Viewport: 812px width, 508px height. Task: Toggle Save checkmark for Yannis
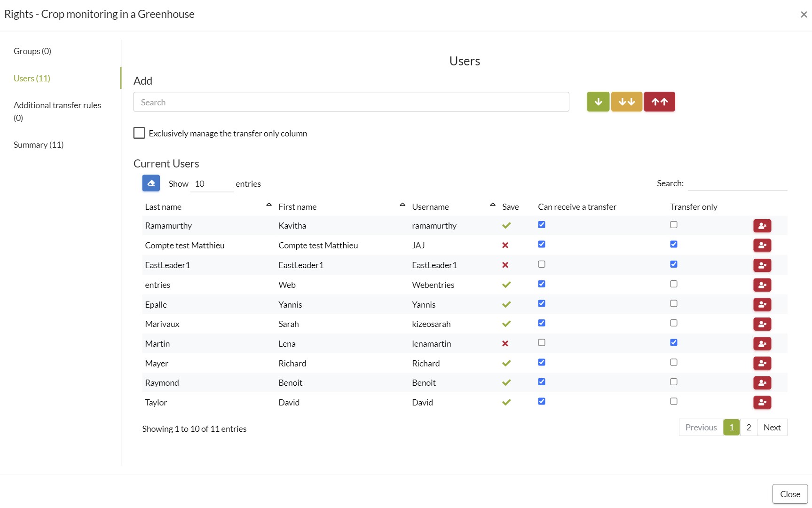506,304
